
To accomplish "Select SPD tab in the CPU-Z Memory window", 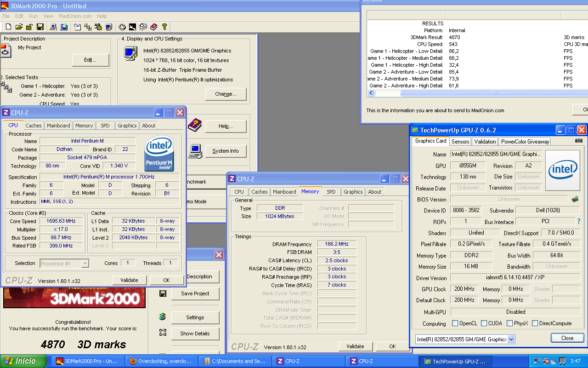I will tap(331, 192).
